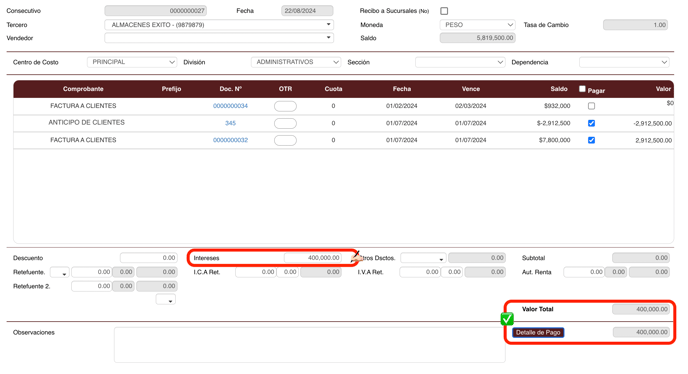
Task: Click the Tasa de Cambio field
Action: coord(636,25)
